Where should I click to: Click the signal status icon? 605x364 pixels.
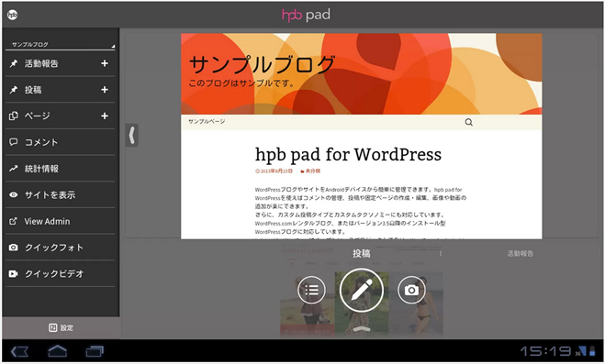point(581,351)
